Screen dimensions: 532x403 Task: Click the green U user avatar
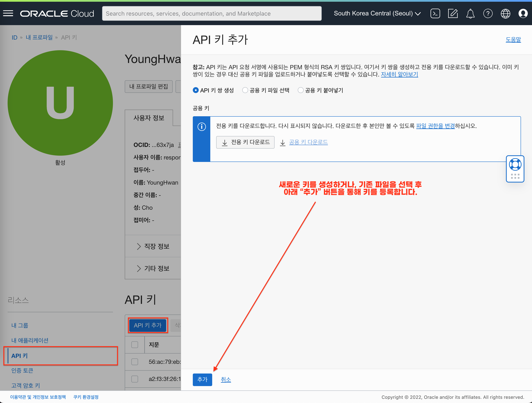tap(60, 103)
